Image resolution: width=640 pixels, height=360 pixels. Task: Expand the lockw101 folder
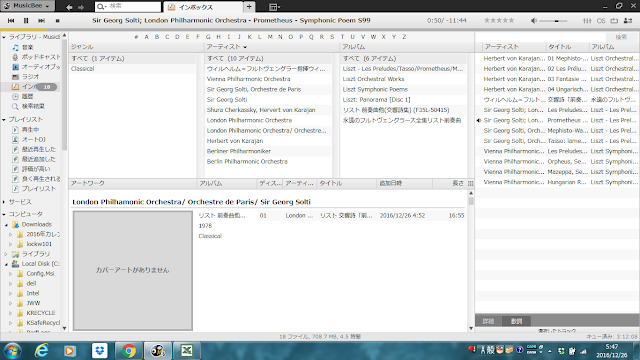pos(11,244)
